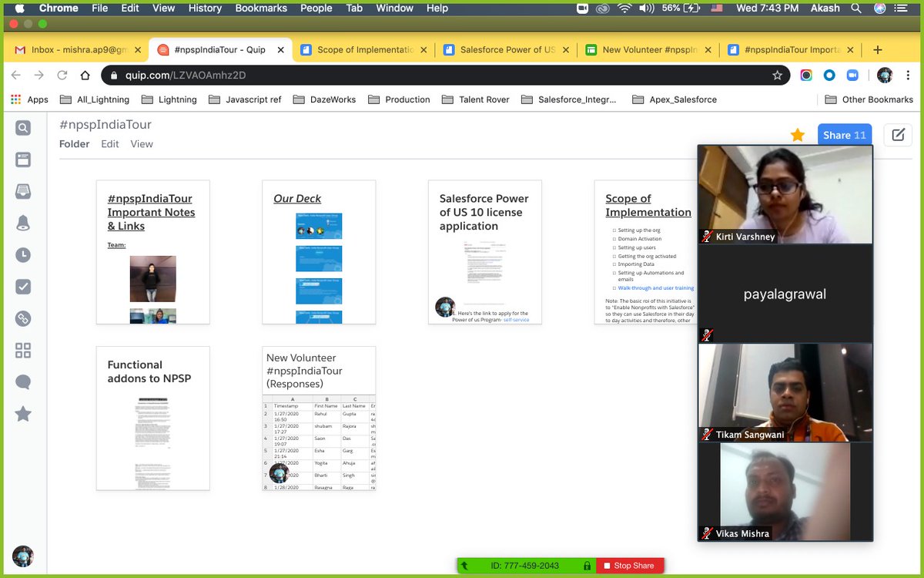Open New Volunteer Responses spreadsheet

(x=319, y=418)
